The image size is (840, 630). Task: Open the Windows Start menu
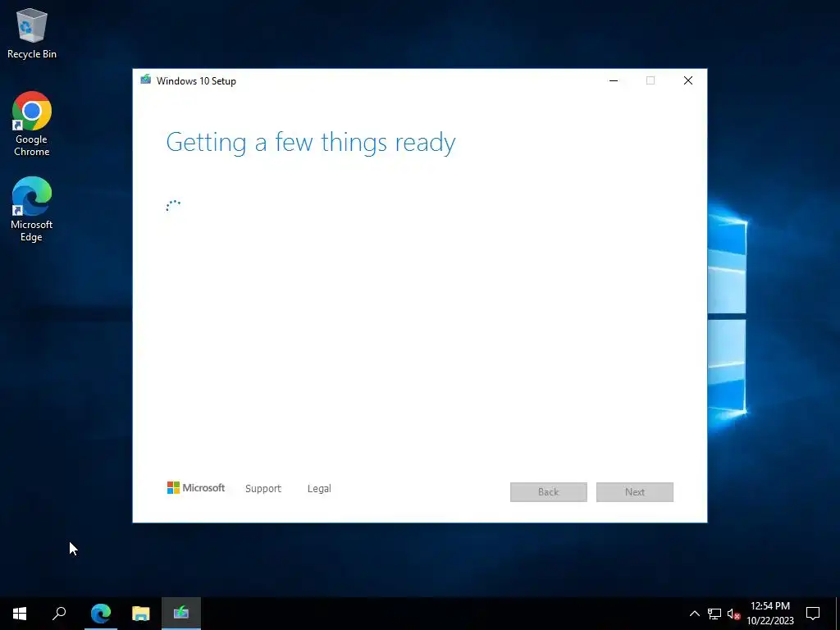pos(20,614)
